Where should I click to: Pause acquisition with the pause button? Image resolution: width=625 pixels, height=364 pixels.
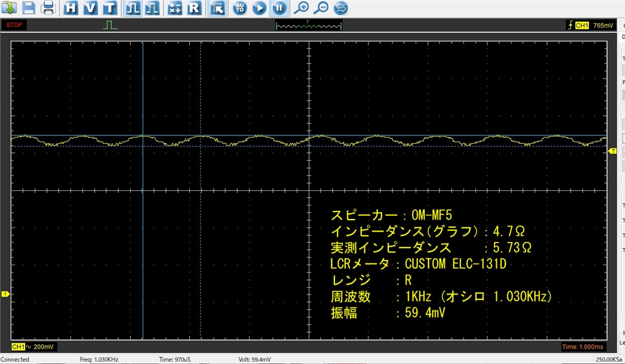280,8
